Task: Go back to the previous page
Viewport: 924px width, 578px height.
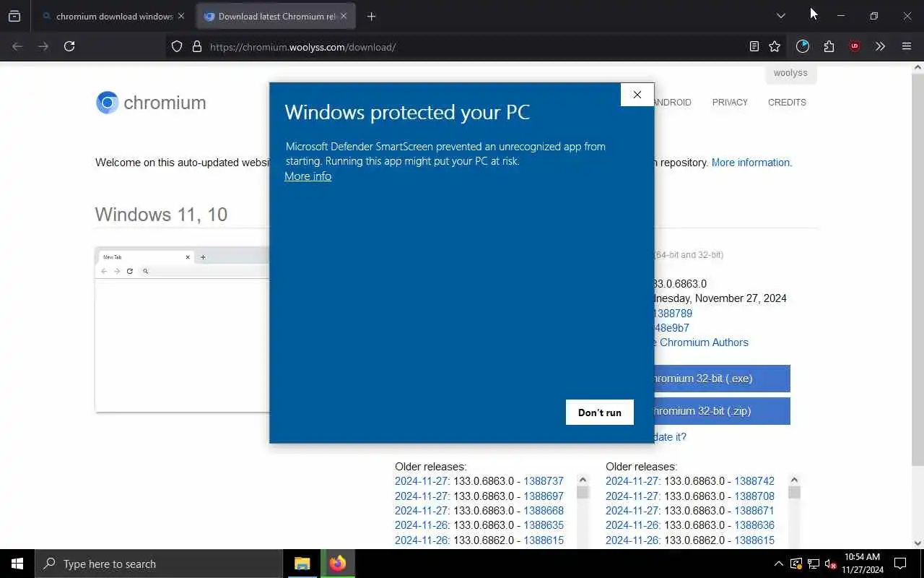Action: tap(17, 46)
